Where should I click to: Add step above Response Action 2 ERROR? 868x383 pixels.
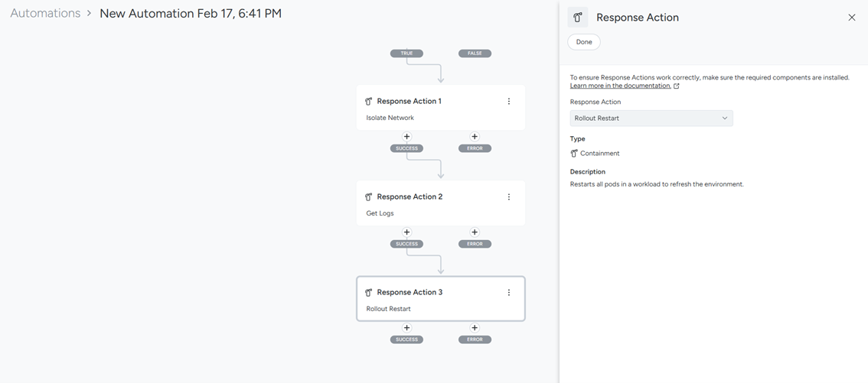(475, 232)
